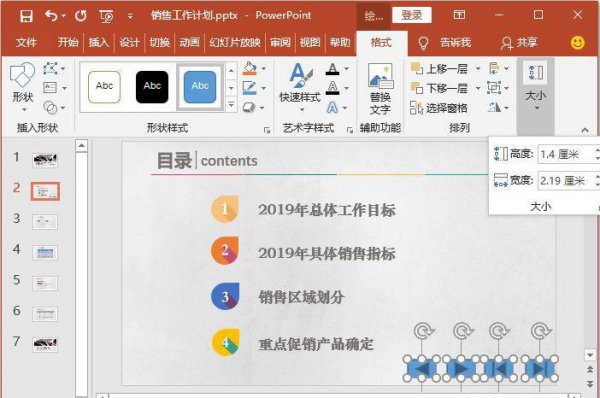Open the 快速样式 WordArt styles

(300, 88)
